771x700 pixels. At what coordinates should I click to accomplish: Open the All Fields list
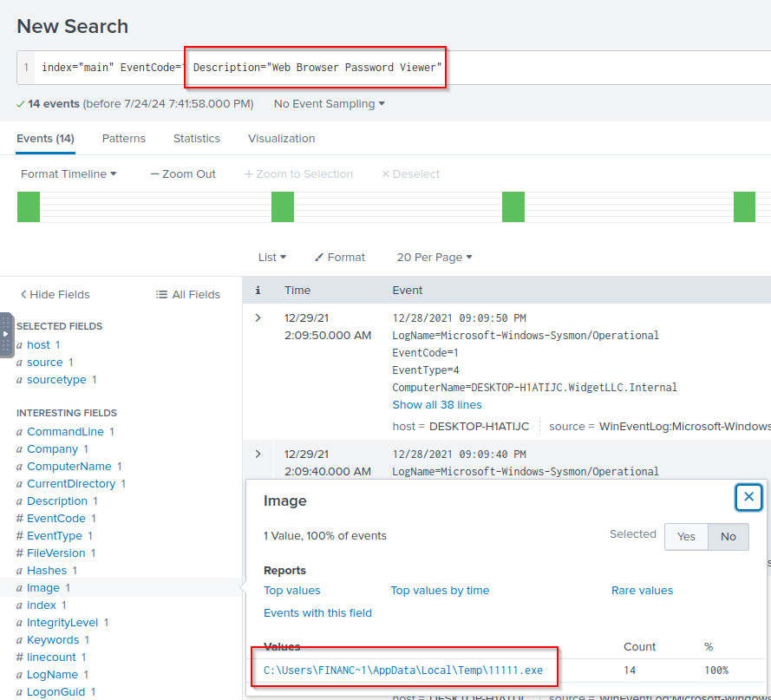[187, 294]
